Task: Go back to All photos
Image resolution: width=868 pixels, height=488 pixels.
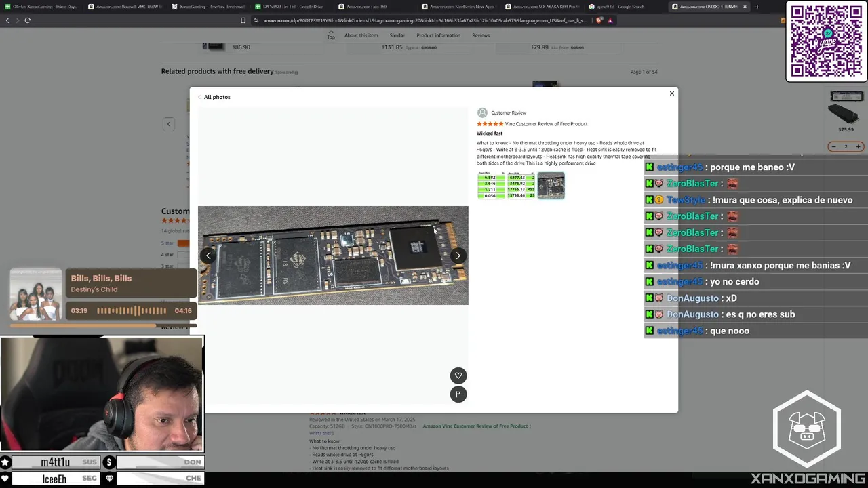Action: [x=214, y=97]
